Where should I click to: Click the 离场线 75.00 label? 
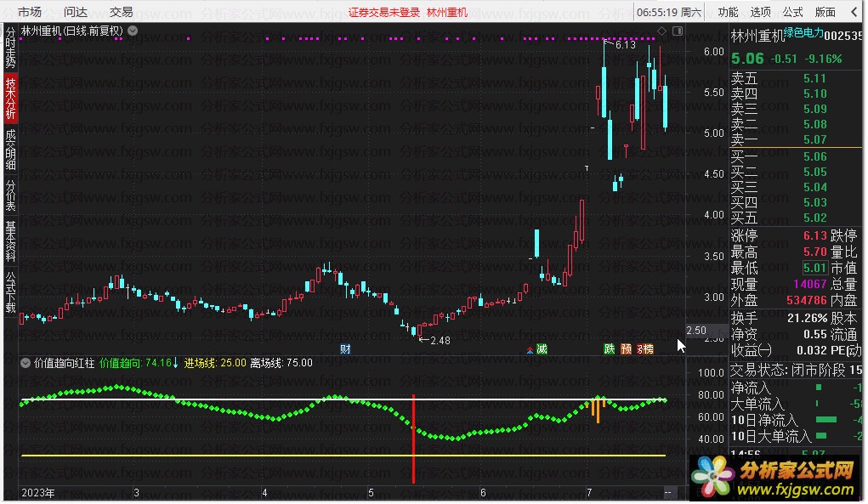coord(281,363)
